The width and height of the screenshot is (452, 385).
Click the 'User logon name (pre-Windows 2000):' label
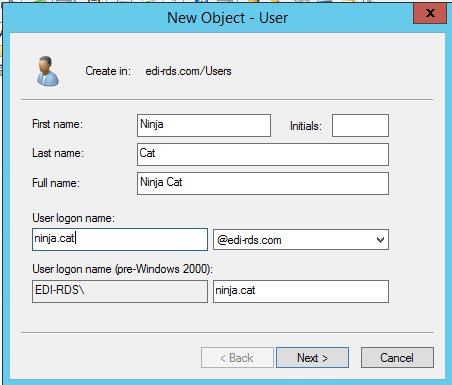click(x=122, y=269)
